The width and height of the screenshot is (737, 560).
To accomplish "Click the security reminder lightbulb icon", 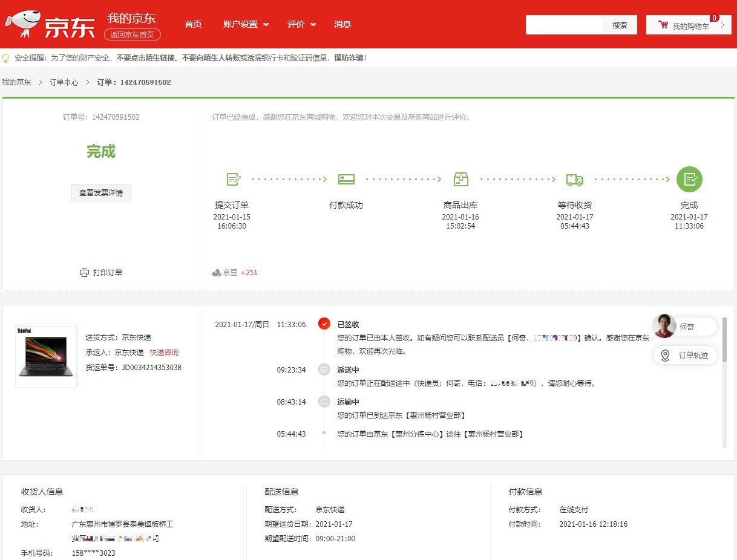I will 6,58.
